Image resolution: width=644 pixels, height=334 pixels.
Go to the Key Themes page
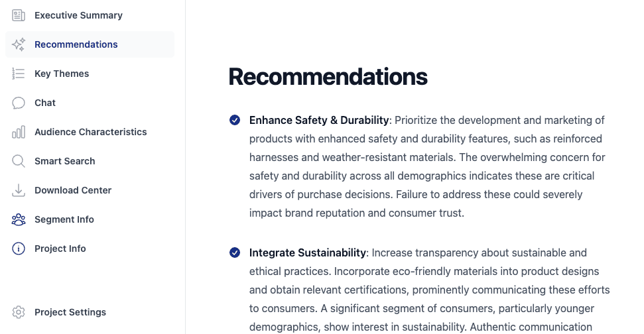coord(62,74)
